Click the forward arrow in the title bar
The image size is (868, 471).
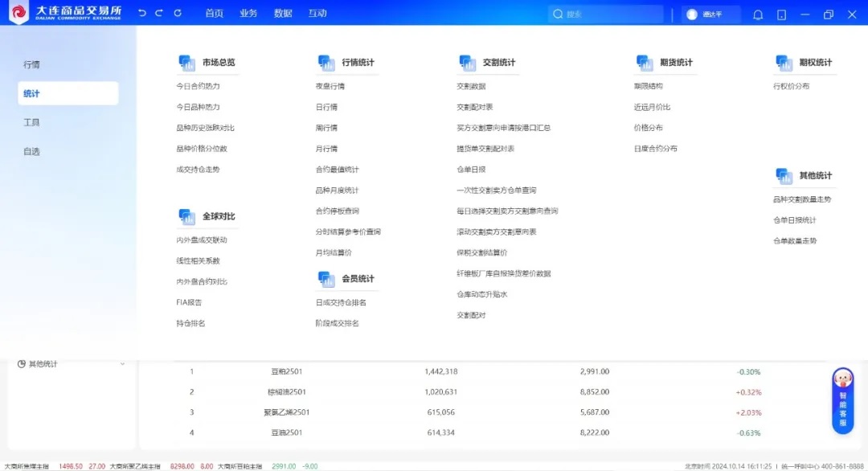(x=159, y=14)
